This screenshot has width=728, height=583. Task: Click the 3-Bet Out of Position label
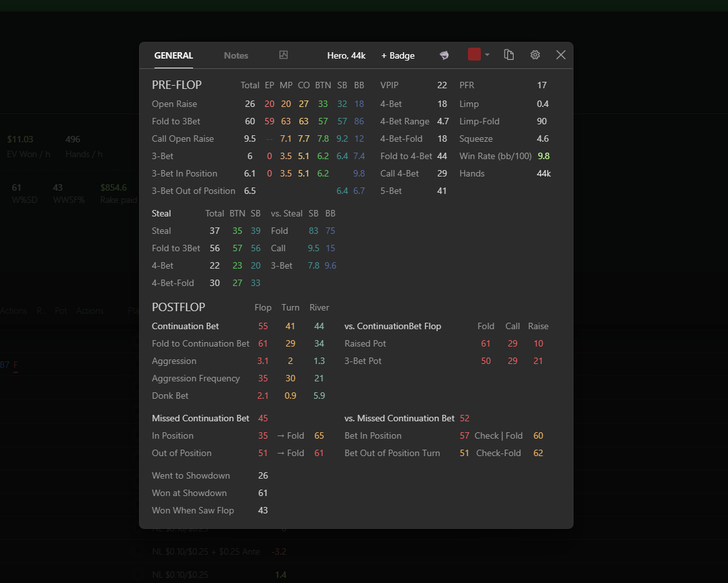coord(194,191)
